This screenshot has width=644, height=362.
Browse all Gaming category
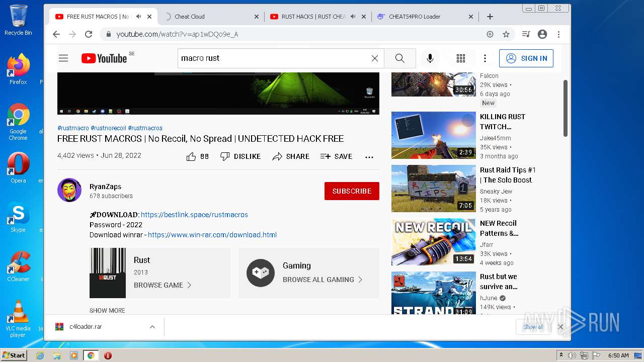pyautogui.click(x=309, y=273)
